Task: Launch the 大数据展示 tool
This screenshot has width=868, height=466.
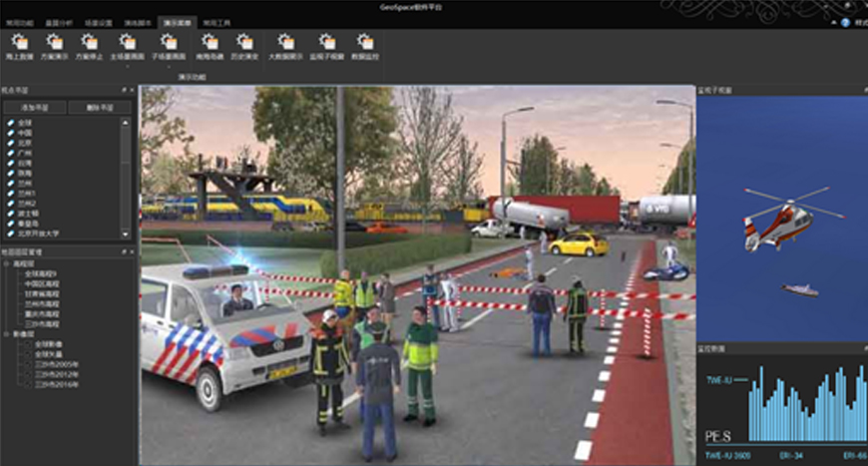Action: (286, 46)
